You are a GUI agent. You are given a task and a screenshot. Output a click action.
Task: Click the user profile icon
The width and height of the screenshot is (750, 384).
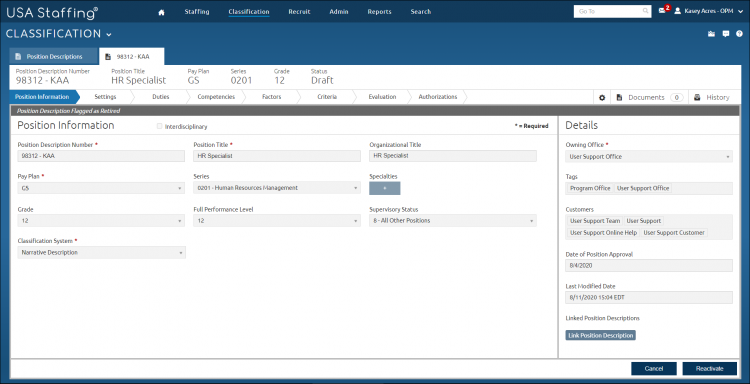click(677, 11)
